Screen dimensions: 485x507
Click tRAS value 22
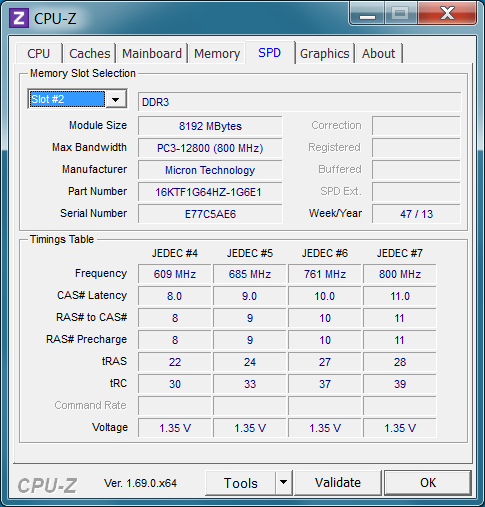(x=175, y=362)
